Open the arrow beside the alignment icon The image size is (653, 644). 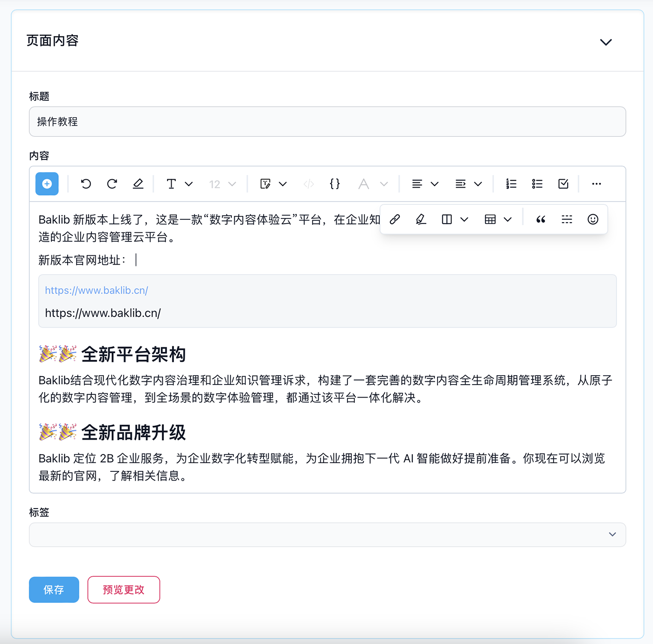(x=435, y=184)
